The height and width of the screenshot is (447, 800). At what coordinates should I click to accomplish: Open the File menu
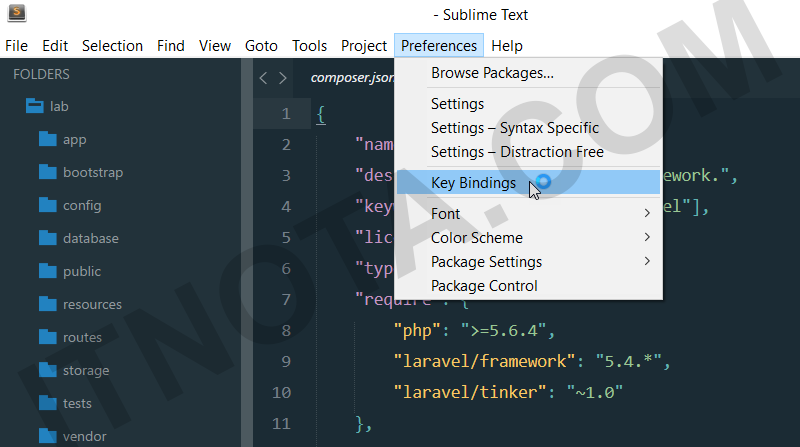point(16,46)
